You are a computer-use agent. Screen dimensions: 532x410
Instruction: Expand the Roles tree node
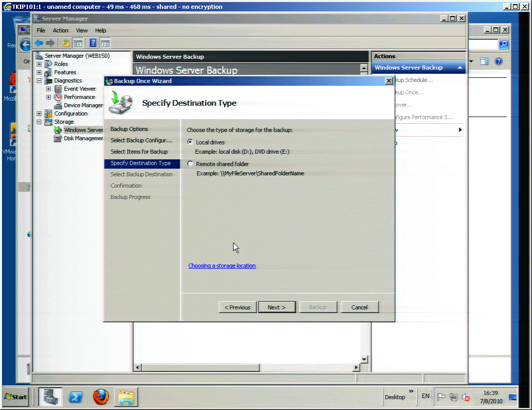point(39,64)
